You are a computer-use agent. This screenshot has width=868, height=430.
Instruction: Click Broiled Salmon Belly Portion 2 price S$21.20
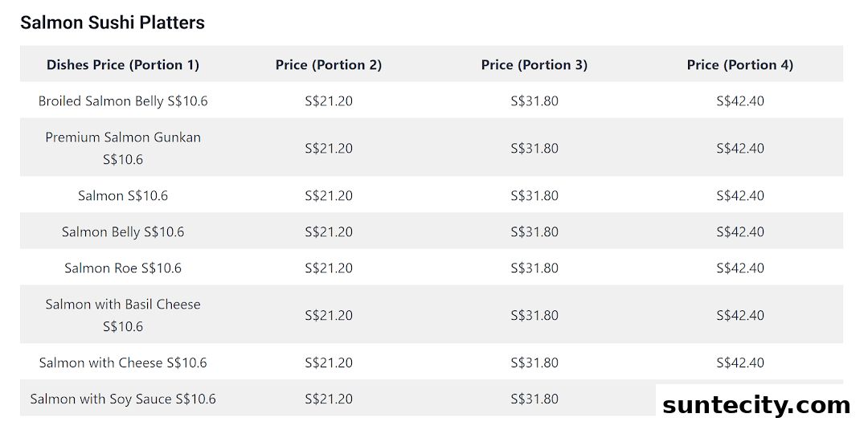pyautogui.click(x=329, y=101)
